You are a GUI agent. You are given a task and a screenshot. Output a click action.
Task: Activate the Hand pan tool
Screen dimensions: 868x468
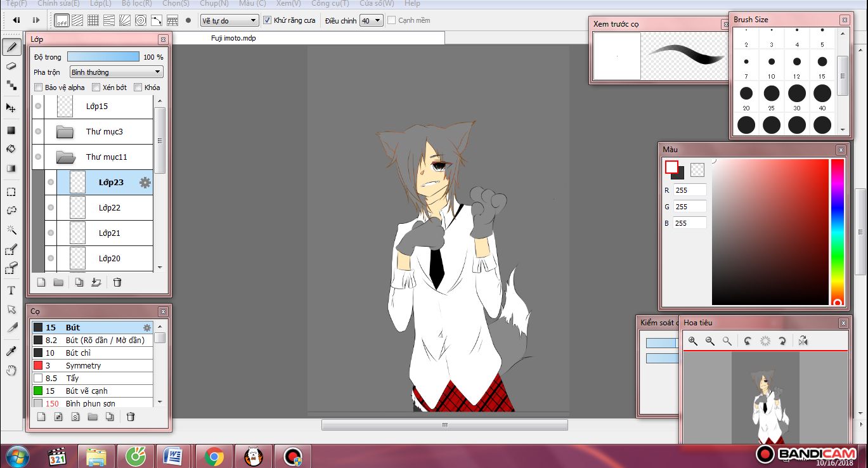[11, 370]
